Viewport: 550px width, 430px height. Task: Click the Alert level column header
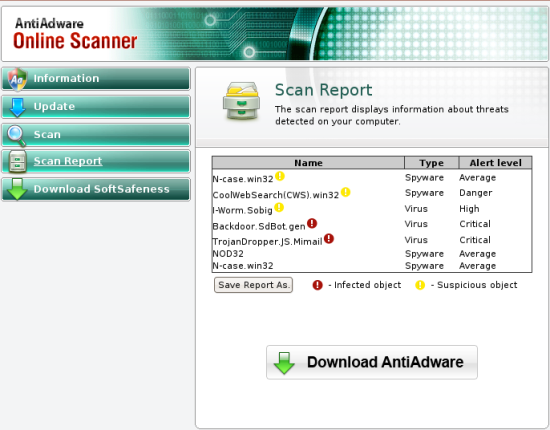pyautogui.click(x=495, y=163)
